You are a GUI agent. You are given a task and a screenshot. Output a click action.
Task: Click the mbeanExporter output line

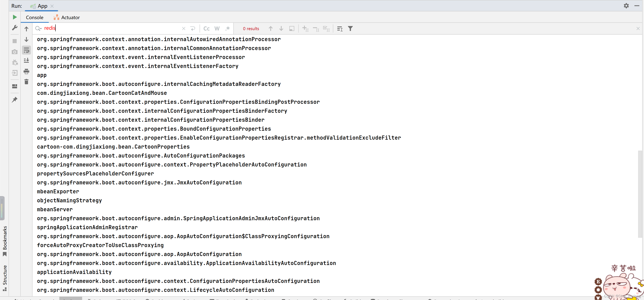58,192
